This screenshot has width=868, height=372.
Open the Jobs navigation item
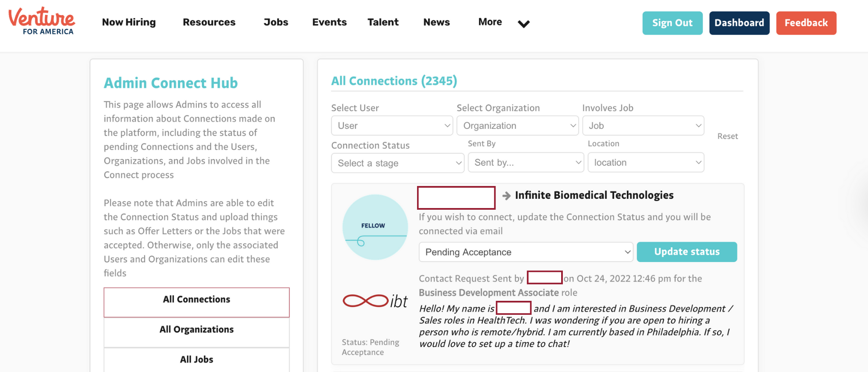tap(276, 22)
